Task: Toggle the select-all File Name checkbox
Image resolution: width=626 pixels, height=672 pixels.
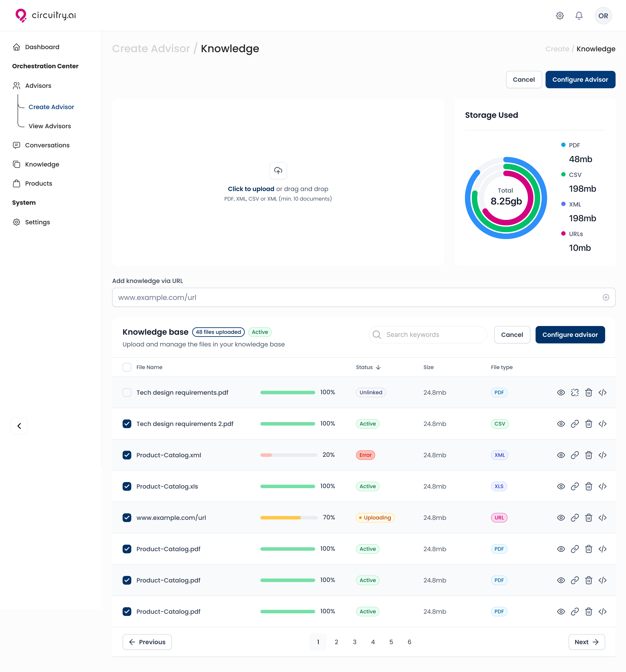Action: tap(127, 368)
